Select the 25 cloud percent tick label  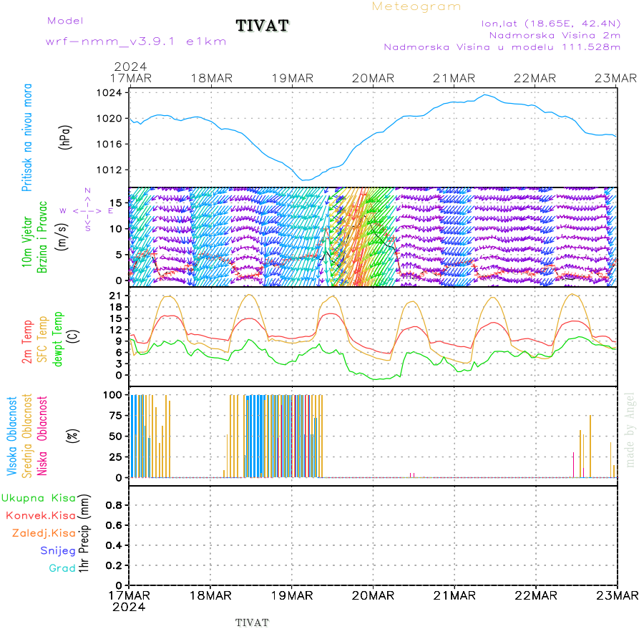(x=116, y=457)
